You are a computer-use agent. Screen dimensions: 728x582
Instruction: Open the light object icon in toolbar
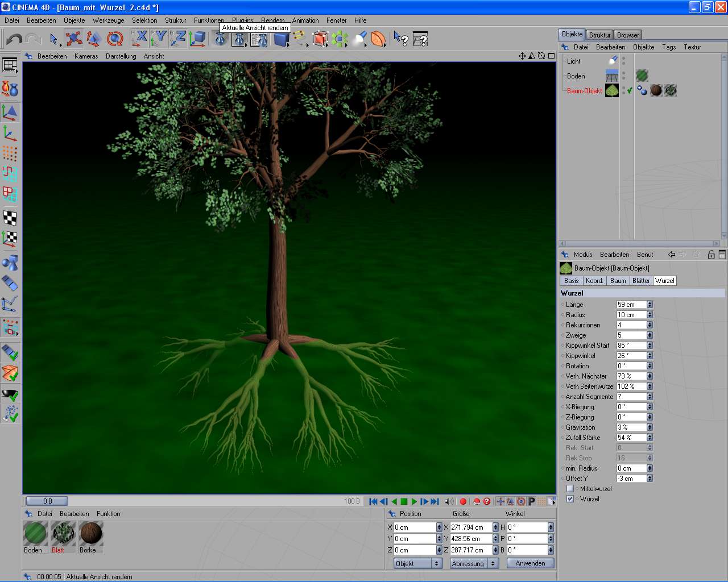click(x=359, y=39)
